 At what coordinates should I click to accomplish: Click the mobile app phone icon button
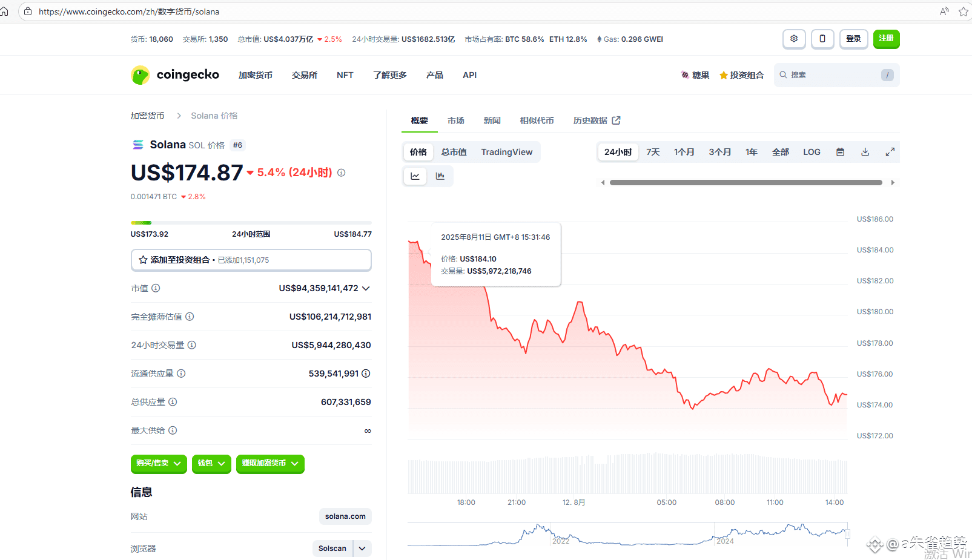click(822, 39)
